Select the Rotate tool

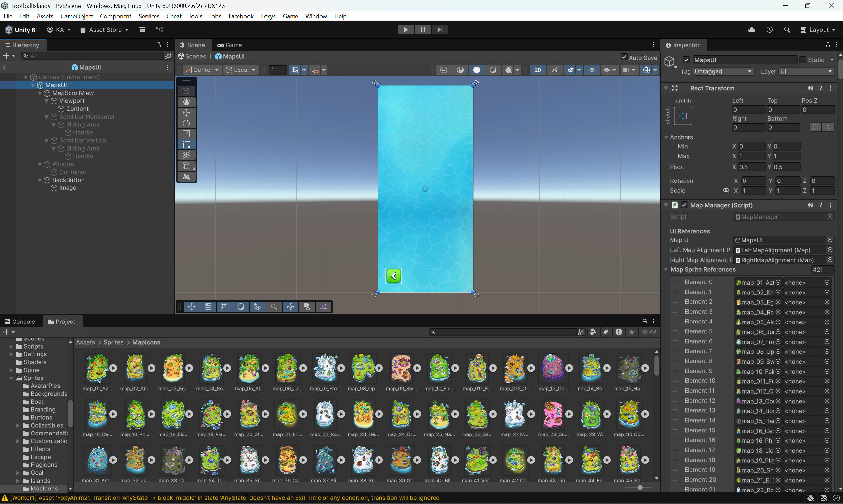tap(186, 123)
